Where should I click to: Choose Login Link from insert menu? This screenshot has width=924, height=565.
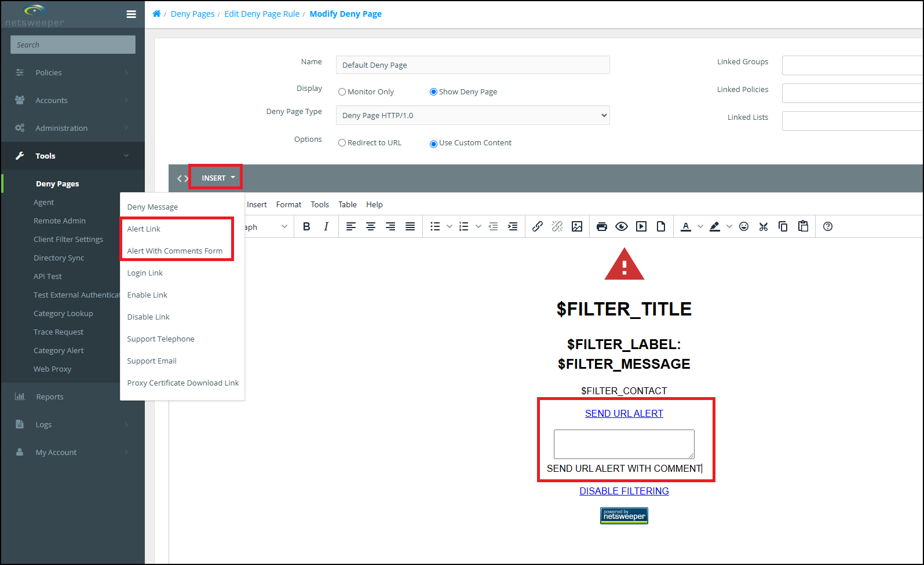coord(182,273)
